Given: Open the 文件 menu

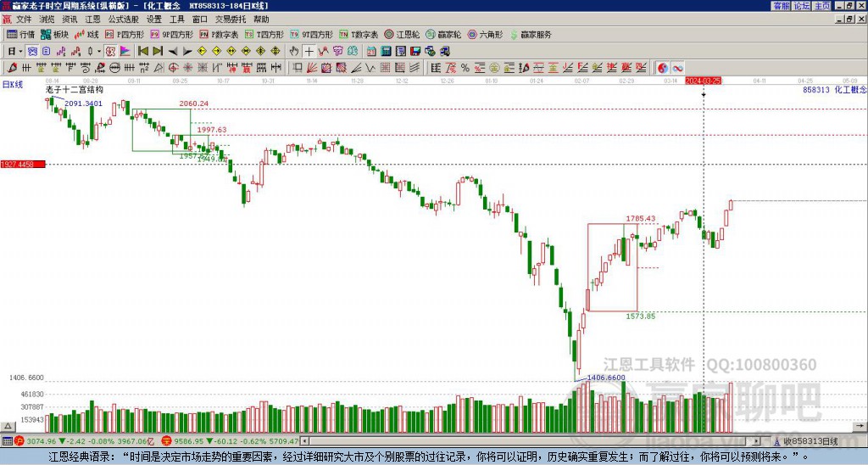Looking at the screenshot, I should coord(24,20).
